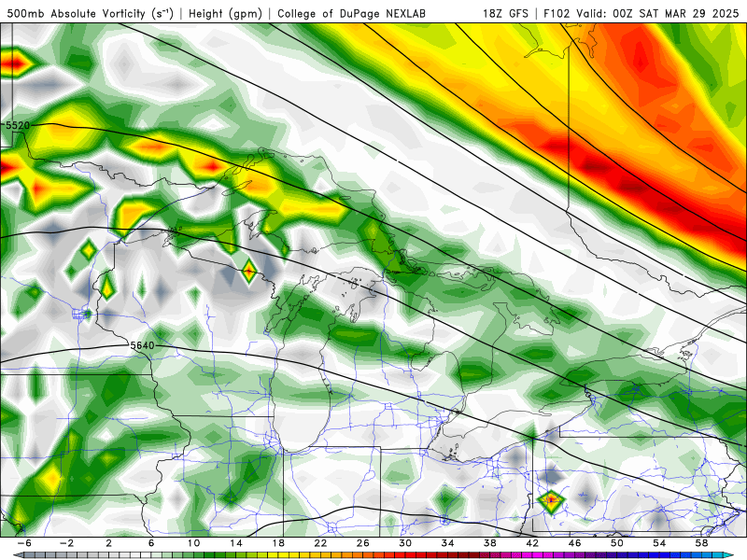The height and width of the screenshot is (560, 747).
Task: Click the '5640' height contour label
Action: pyautogui.click(x=143, y=345)
